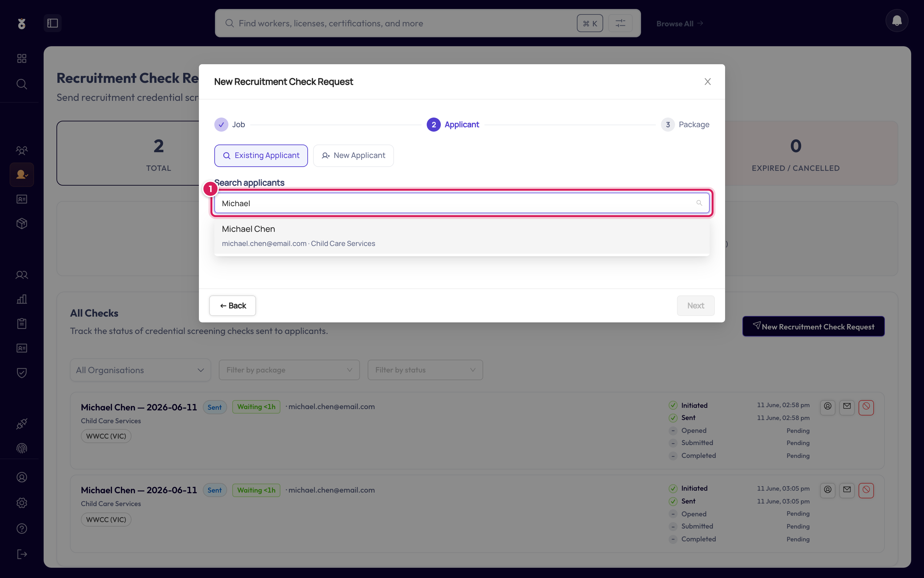Click New Recruitment Check Request button

(x=813, y=326)
